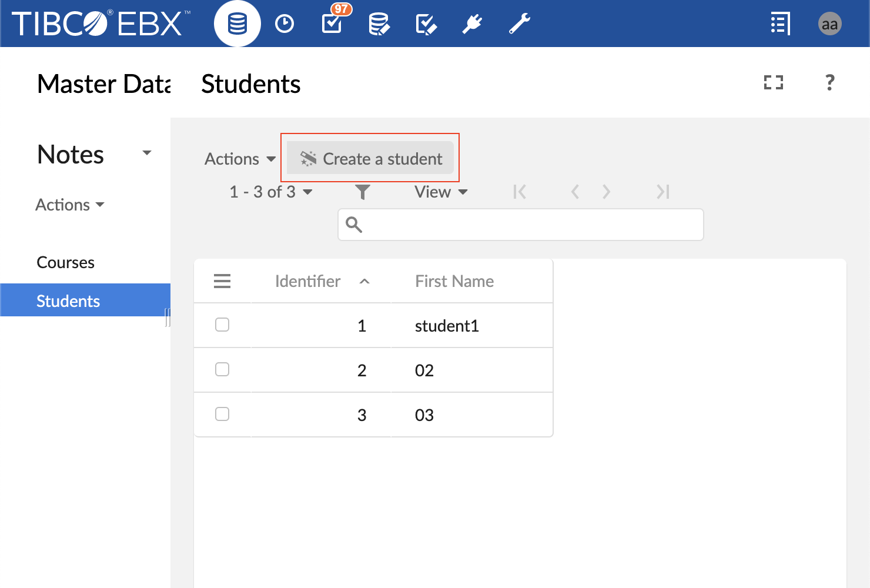Open the administration wrench icon
This screenshot has height=588, width=870.
point(520,24)
